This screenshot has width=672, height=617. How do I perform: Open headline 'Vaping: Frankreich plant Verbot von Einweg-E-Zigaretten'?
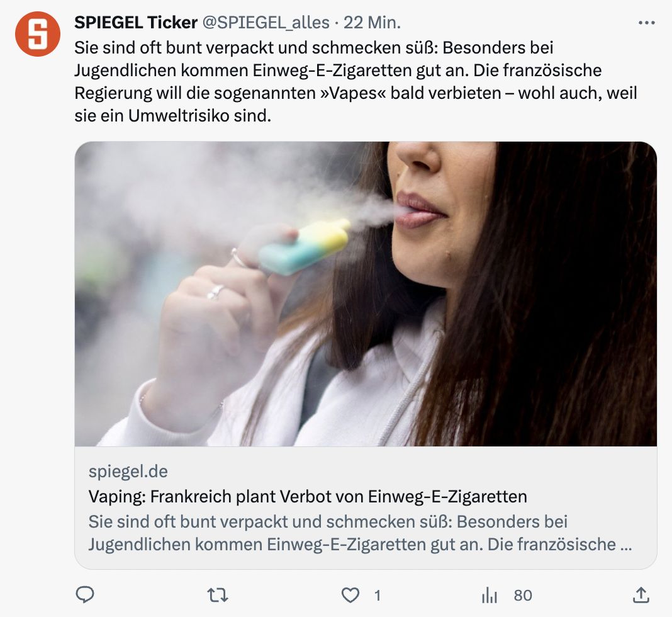tap(308, 497)
